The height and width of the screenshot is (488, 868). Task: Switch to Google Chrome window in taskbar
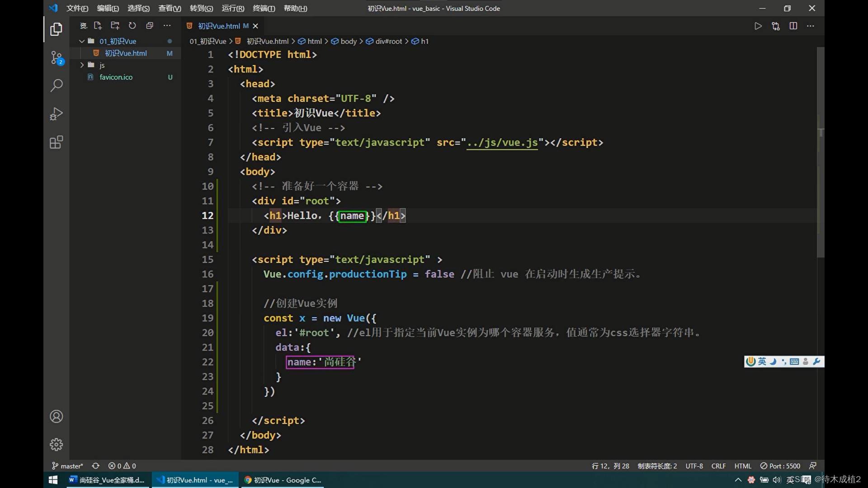click(x=283, y=480)
